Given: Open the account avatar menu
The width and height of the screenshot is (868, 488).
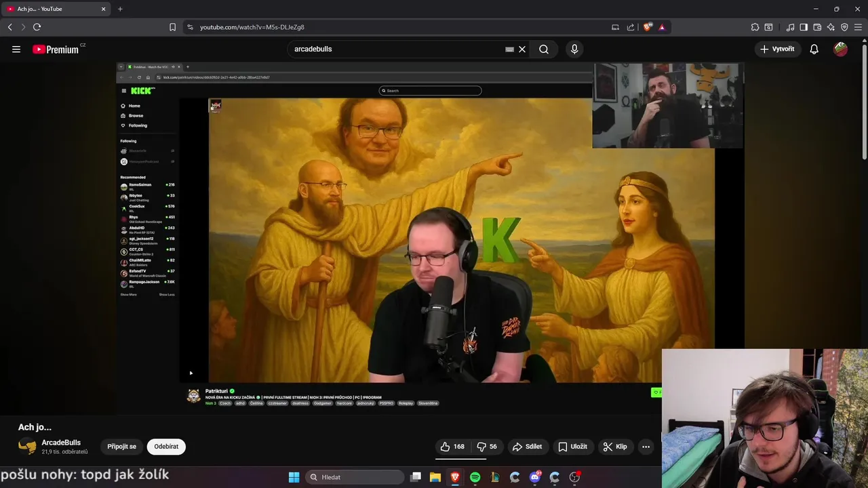Looking at the screenshot, I should pos(841,49).
